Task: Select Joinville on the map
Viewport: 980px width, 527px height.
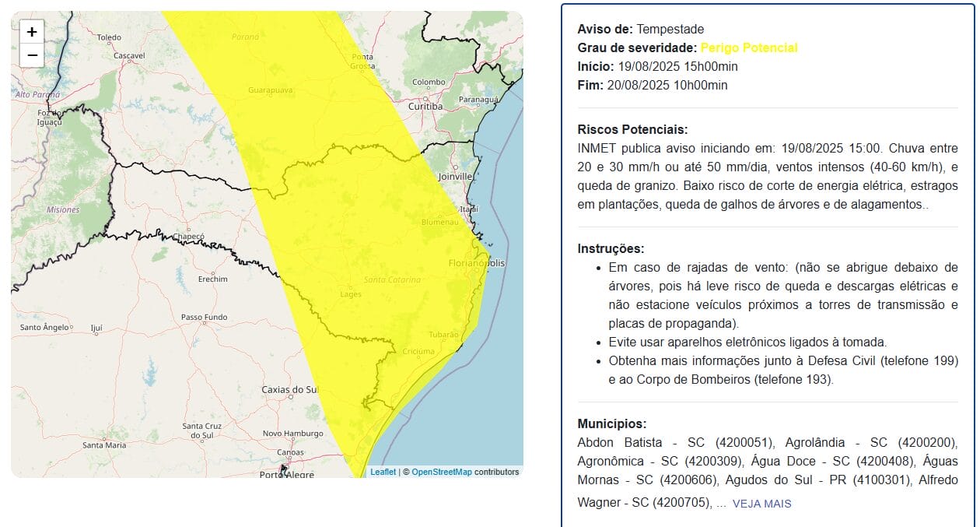Action: coord(455,177)
